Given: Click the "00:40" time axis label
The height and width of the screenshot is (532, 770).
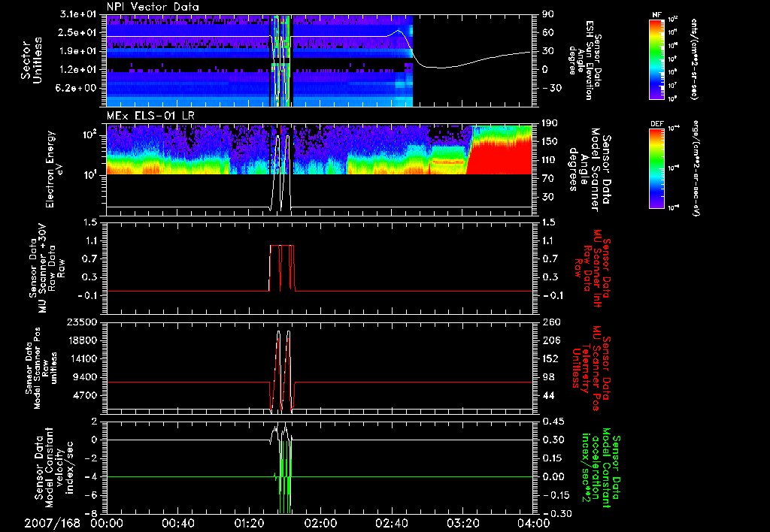Looking at the screenshot, I should pyautogui.click(x=177, y=524).
